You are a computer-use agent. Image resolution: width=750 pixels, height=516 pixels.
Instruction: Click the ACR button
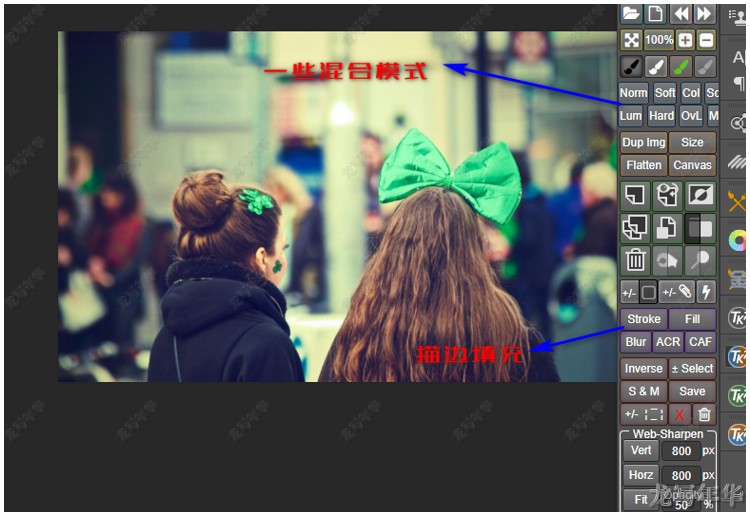click(668, 342)
